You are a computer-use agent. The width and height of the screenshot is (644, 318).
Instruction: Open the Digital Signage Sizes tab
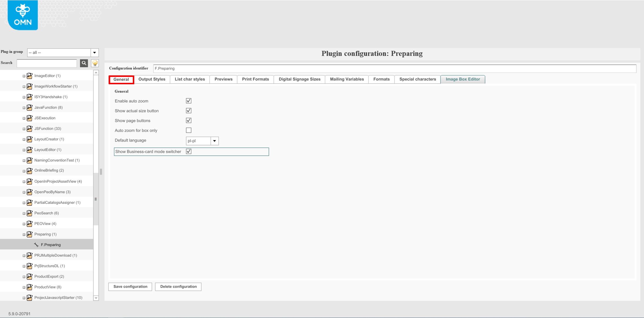click(x=299, y=79)
